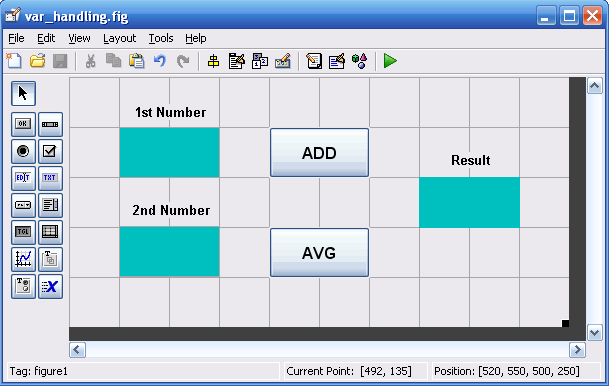
Task: Click the vertical scrollbar down arrow
Action: tap(595, 333)
